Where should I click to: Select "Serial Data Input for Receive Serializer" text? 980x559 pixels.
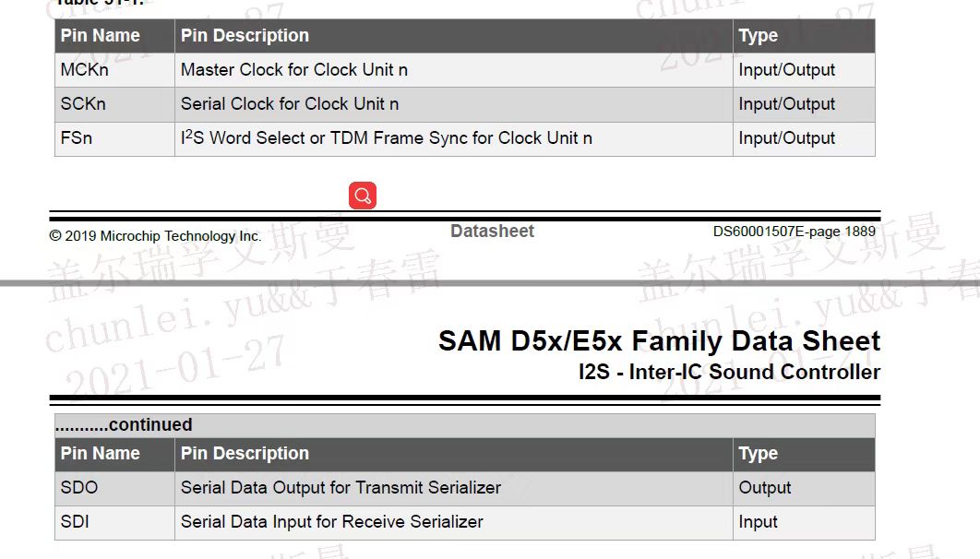click(332, 522)
